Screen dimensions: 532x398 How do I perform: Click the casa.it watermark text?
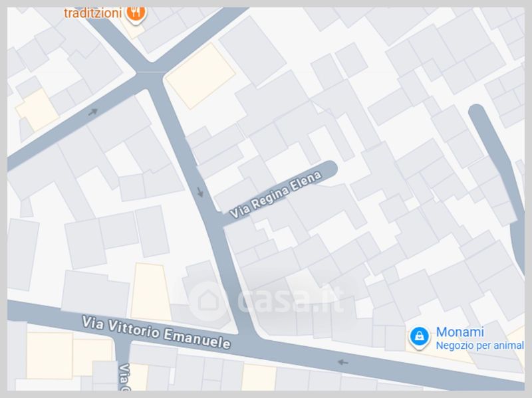291,299
